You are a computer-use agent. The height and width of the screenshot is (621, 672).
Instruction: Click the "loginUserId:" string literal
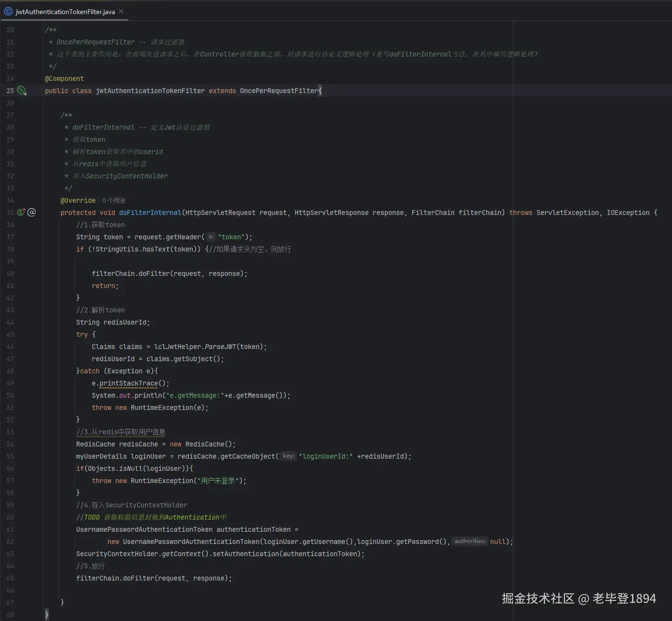pos(326,456)
